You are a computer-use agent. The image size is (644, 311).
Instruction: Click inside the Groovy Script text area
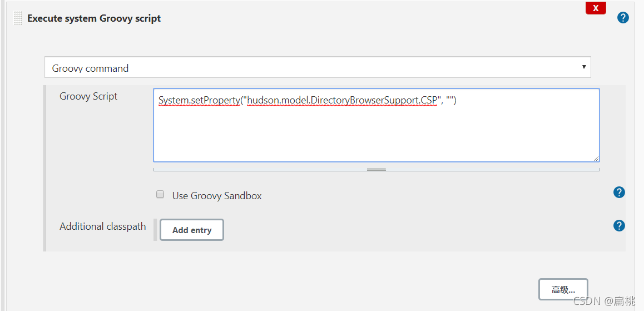[x=376, y=125]
